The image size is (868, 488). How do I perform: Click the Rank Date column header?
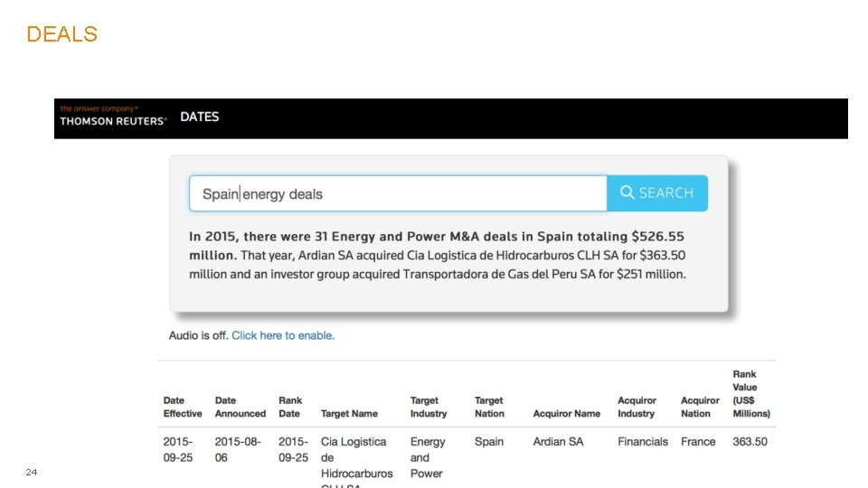pos(290,407)
